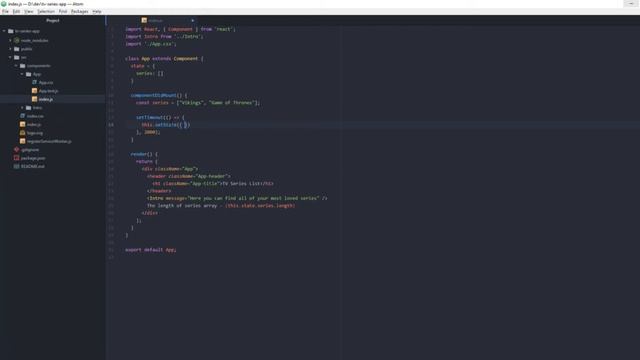This screenshot has width=640, height=360.
Task: Expand the node_modules folder arrow
Action: 10,40
